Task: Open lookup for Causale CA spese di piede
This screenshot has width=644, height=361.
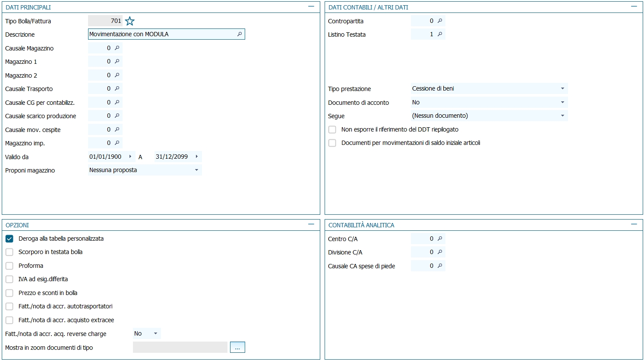Action: point(440,266)
